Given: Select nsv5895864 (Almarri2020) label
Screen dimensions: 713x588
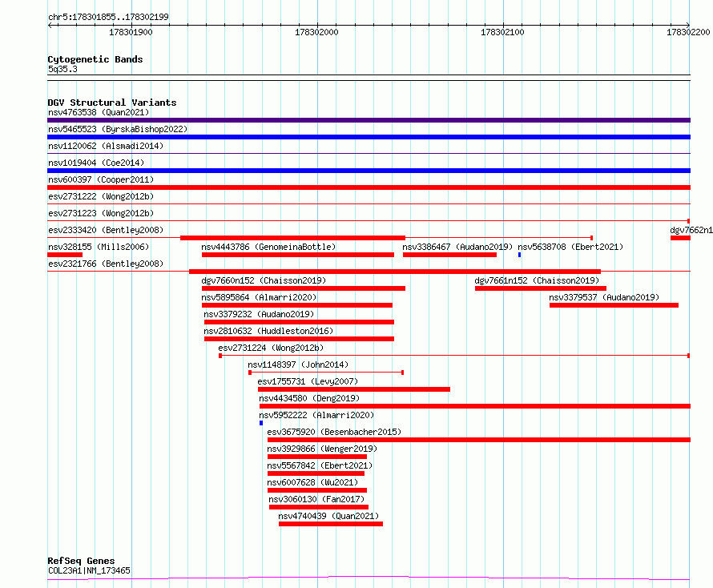Looking at the screenshot, I should tap(259, 297).
